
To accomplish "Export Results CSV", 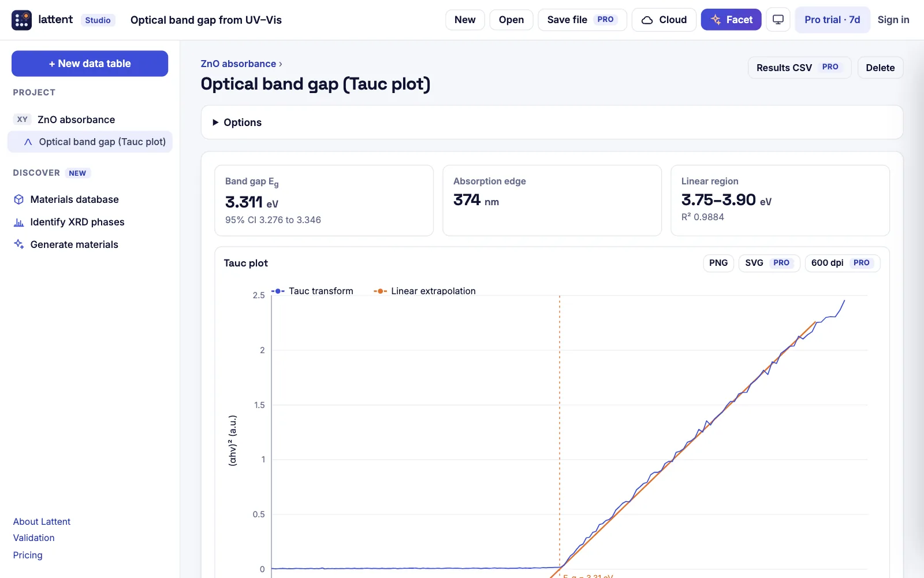I will coord(799,68).
